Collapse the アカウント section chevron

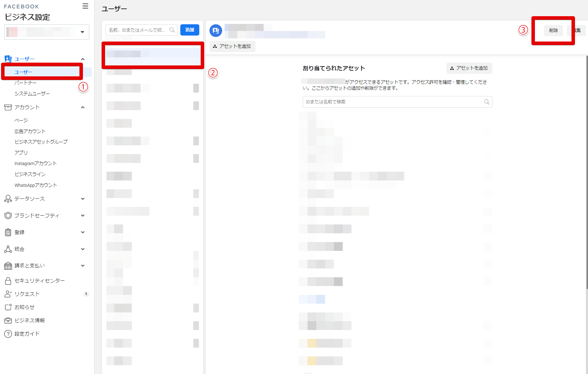coord(83,107)
